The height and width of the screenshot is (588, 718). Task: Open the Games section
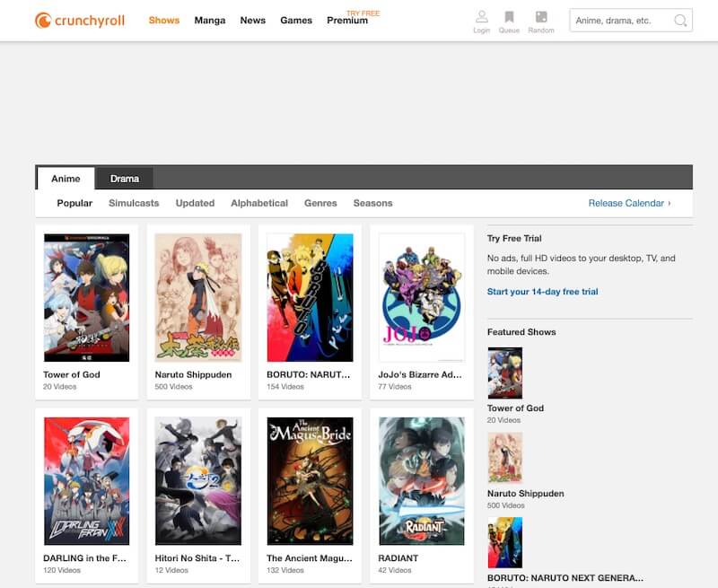pyautogui.click(x=296, y=20)
